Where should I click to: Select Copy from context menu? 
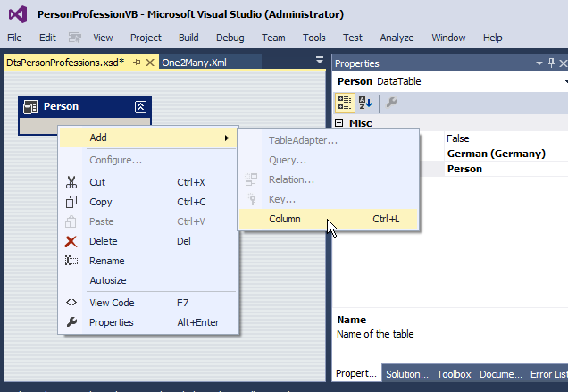147,202
